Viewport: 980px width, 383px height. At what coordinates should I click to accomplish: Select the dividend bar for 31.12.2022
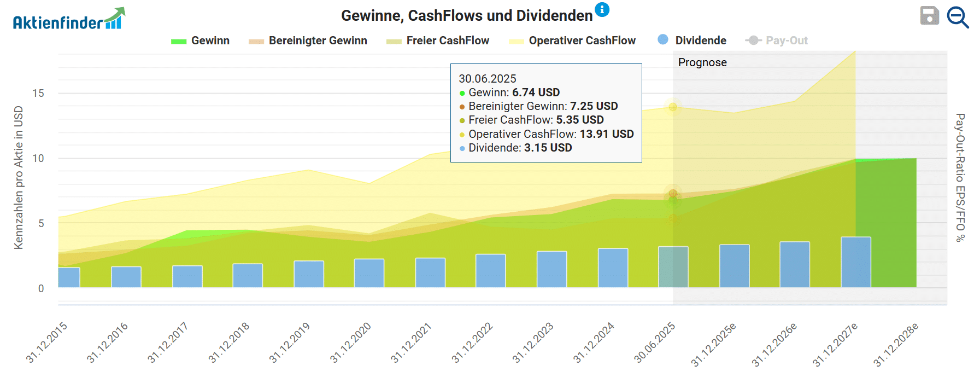point(490,271)
